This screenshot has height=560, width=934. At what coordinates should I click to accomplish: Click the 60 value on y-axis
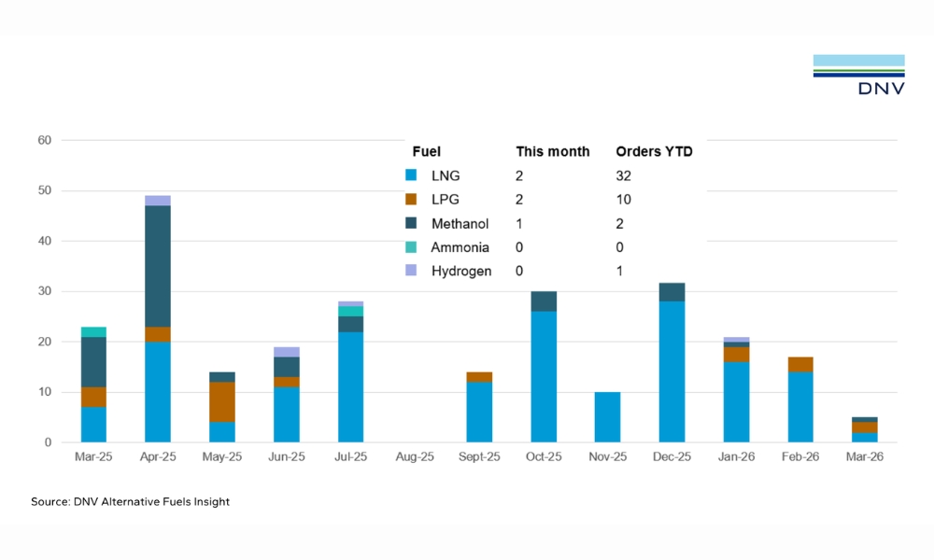point(43,141)
